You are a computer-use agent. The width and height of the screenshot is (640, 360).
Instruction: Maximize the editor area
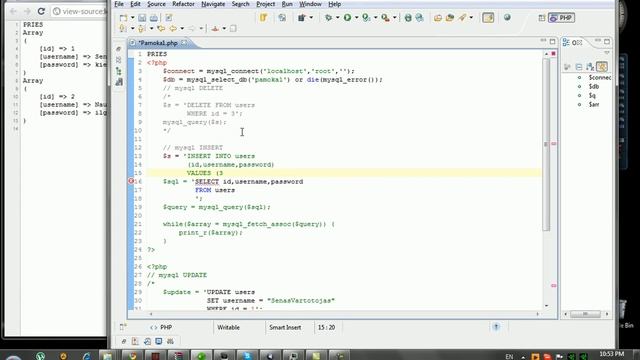(553, 42)
